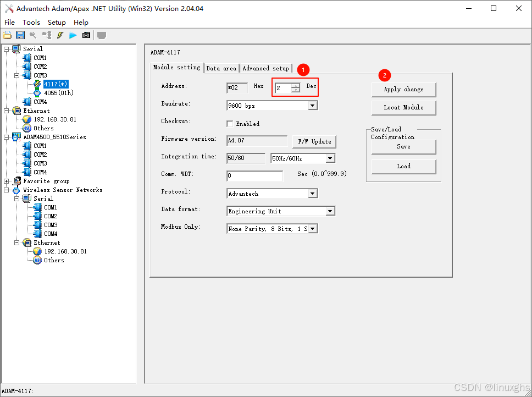The width and height of the screenshot is (532, 397).
Task: Click the 4055(01h) module icon
Action: (x=37, y=93)
